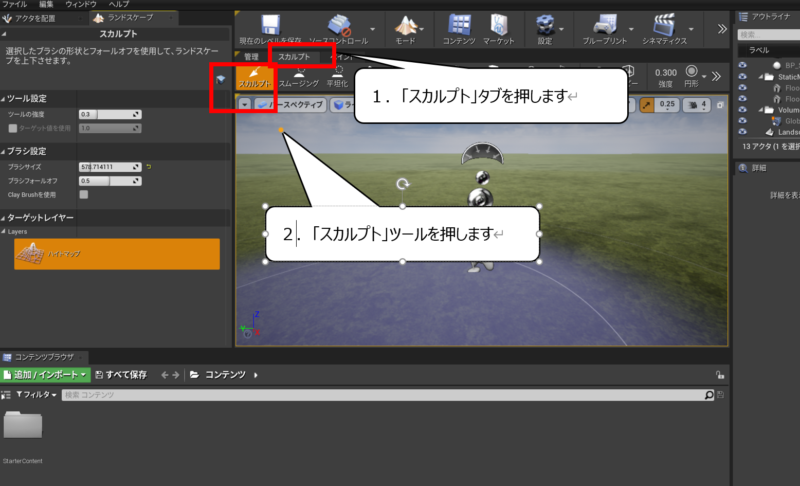Click the すべて保存 button
Image resolution: width=800 pixels, height=486 pixels.
coord(121,375)
